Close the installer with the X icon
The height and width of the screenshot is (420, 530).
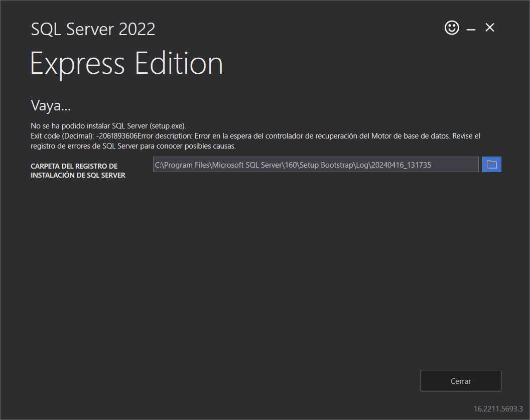click(x=490, y=28)
